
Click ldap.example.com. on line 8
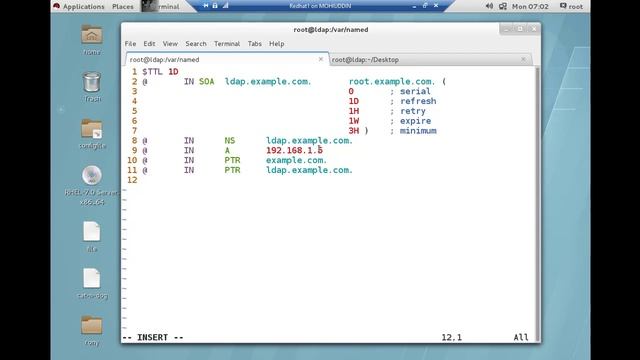309,141
